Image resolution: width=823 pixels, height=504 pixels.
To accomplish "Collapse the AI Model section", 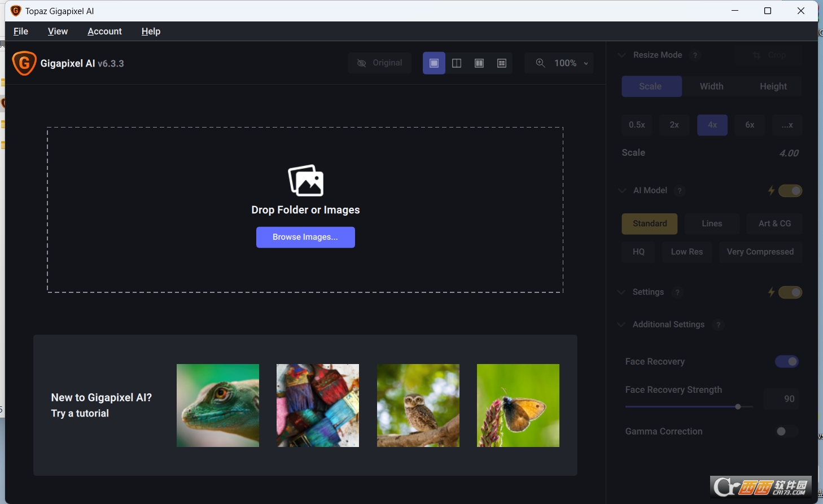I will (622, 191).
